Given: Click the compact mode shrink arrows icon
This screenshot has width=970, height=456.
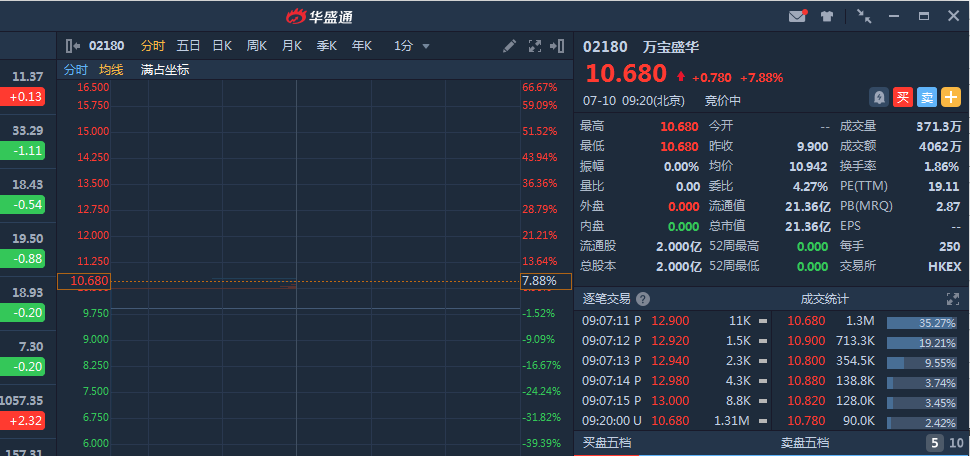Looking at the screenshot, I should click(x=864, y=16).
